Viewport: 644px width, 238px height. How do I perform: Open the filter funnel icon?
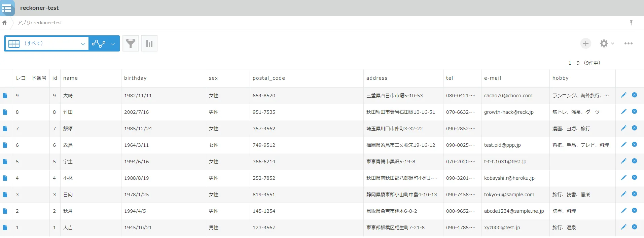[131, 43]
